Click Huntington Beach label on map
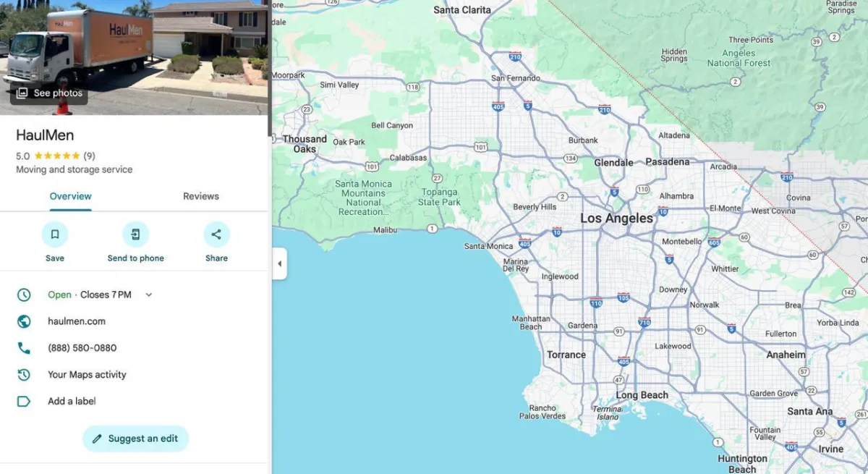868x474 pixels. coord(742,463)
